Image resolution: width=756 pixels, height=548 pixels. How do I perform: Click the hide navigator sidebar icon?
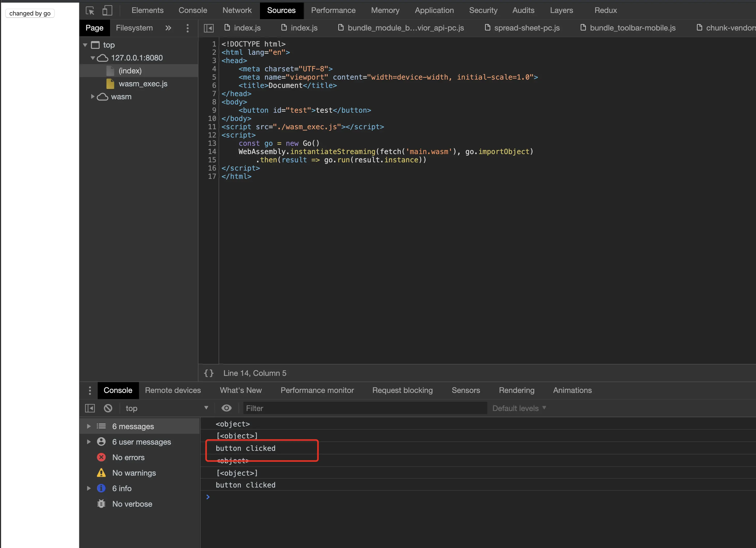[x=209, y=28]
